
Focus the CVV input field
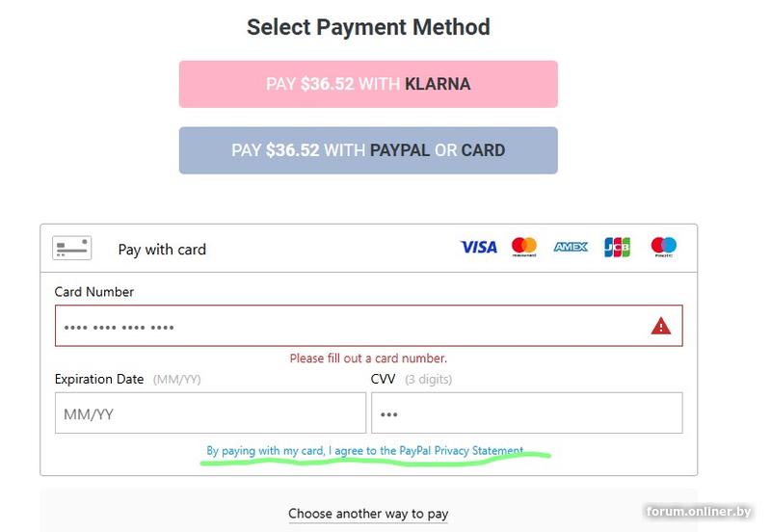click(526, 413)
